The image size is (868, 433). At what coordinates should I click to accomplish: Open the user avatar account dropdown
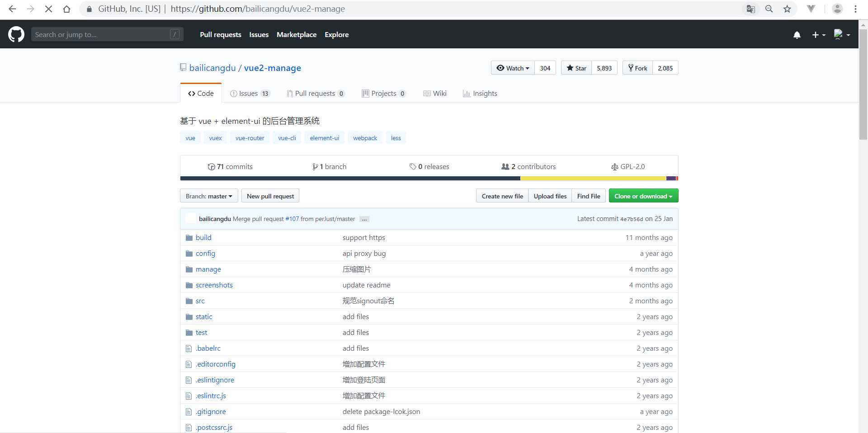842,35
